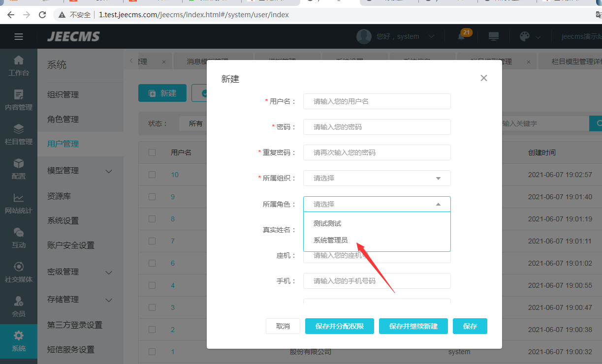Screen dimensions: 602x364
Task: Open the 栏目管理 sidebar icon
Action: [19, 134]
